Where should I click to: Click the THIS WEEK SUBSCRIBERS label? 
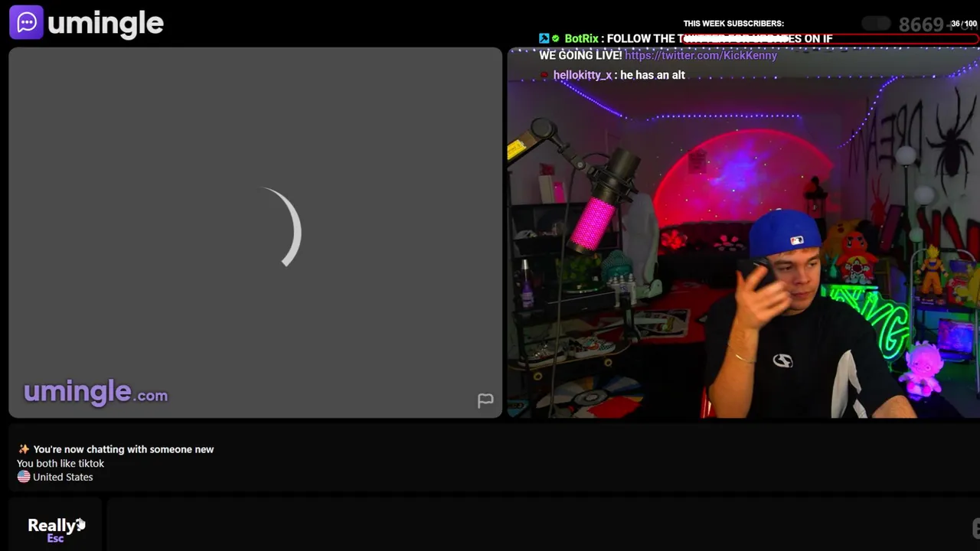click(x=733, y=23)
